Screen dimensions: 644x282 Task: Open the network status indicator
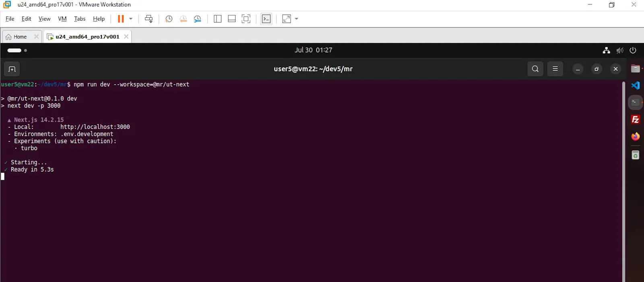[x=606, y=50]
